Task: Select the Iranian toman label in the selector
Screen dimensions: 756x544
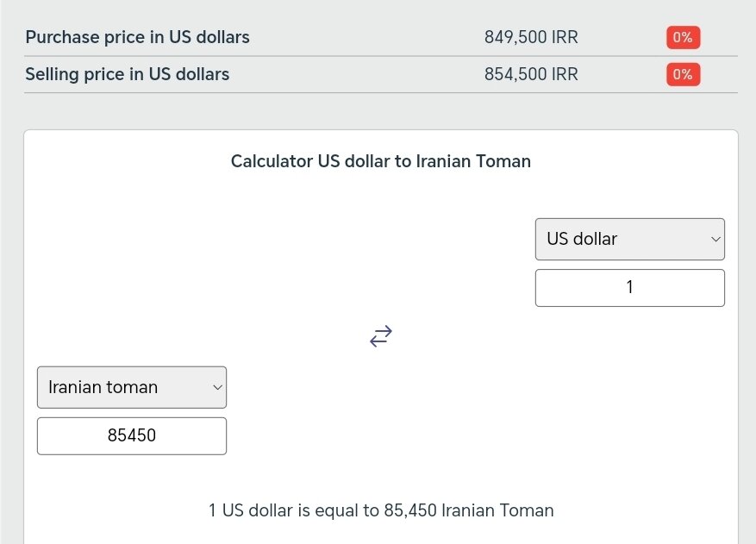Action: click(101, 387)
